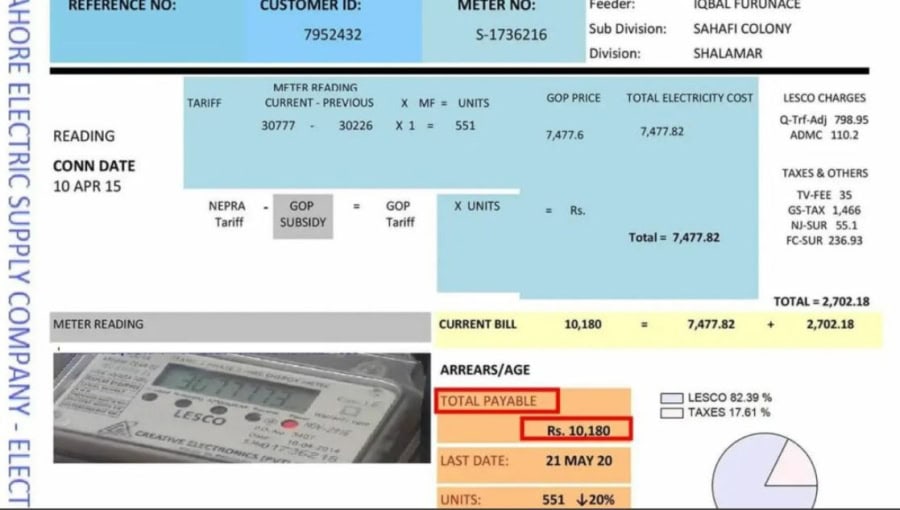Click the TOTAL ELECTRICITY COST heading
900x510 pixels.
click(689, 98)
